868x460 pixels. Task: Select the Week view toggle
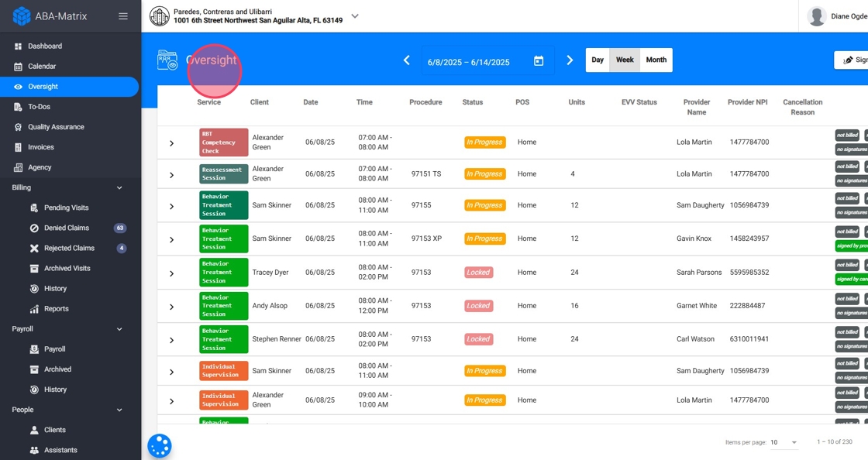click(625, 60)
